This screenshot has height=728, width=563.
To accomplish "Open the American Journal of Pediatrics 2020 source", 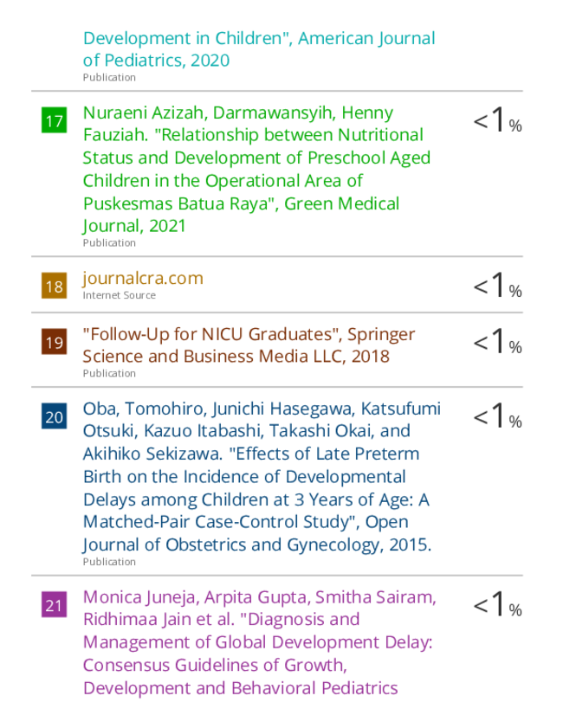I will pyautogui.click(x=259, y=49).
